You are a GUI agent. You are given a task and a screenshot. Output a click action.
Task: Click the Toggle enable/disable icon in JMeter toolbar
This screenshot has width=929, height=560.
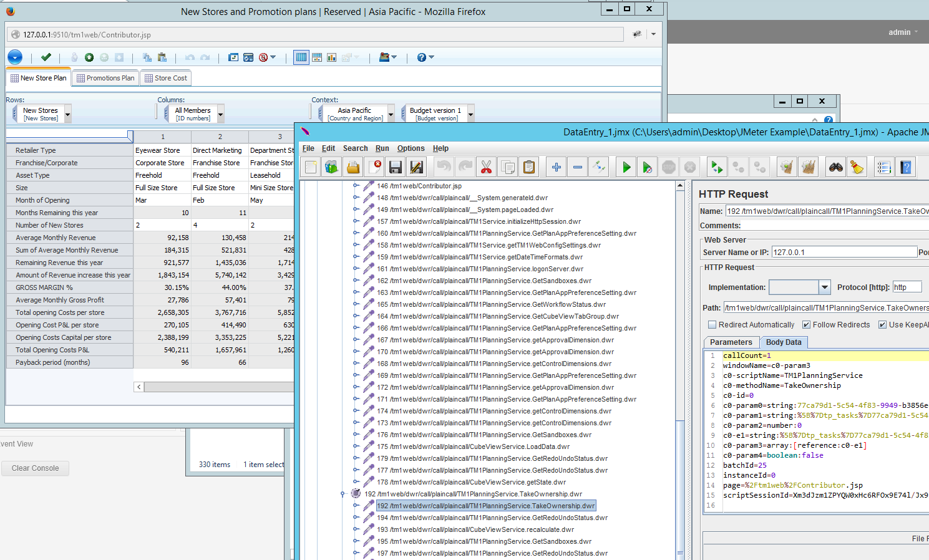click(x=599, y=167)
